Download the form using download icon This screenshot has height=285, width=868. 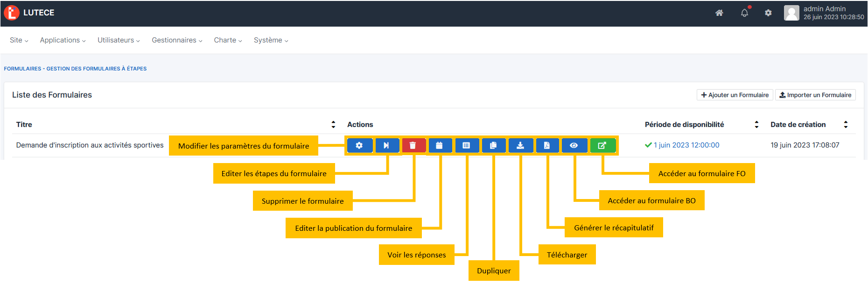point(520,145)
